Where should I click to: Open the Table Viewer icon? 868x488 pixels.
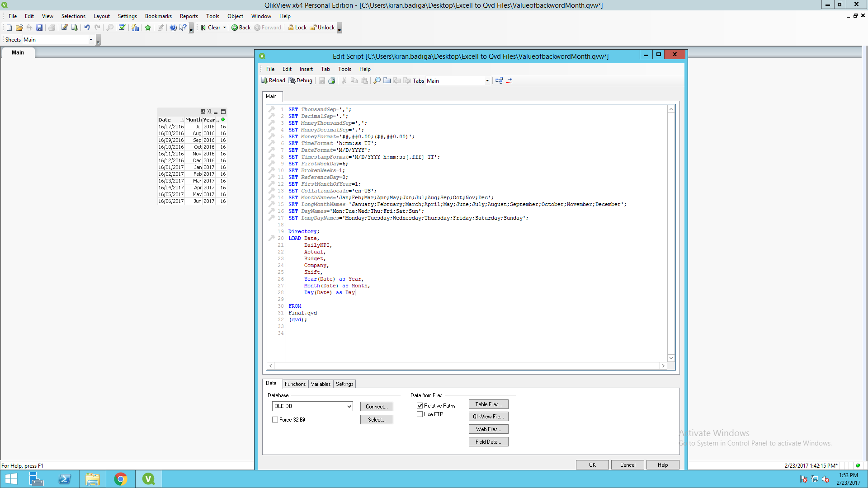tap(499, 80)
